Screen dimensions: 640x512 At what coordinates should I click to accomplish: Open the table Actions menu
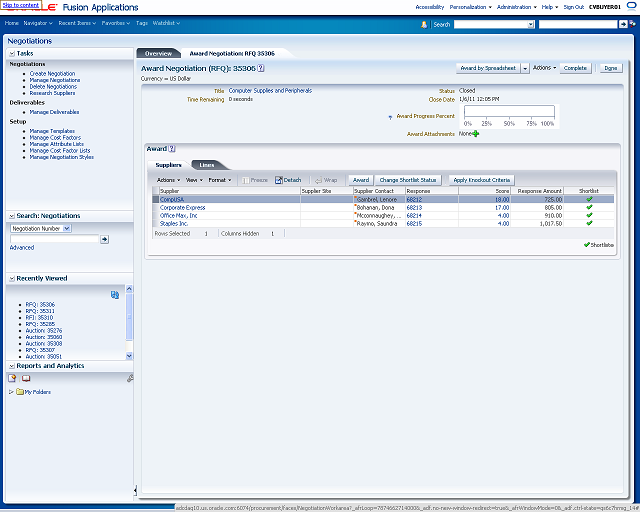[x=169, y=180]
